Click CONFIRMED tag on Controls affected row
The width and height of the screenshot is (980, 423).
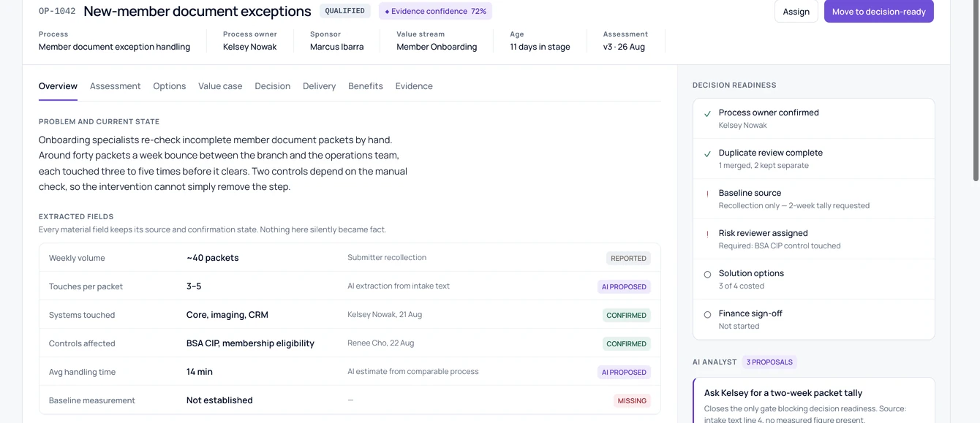[x=626, y=343]
